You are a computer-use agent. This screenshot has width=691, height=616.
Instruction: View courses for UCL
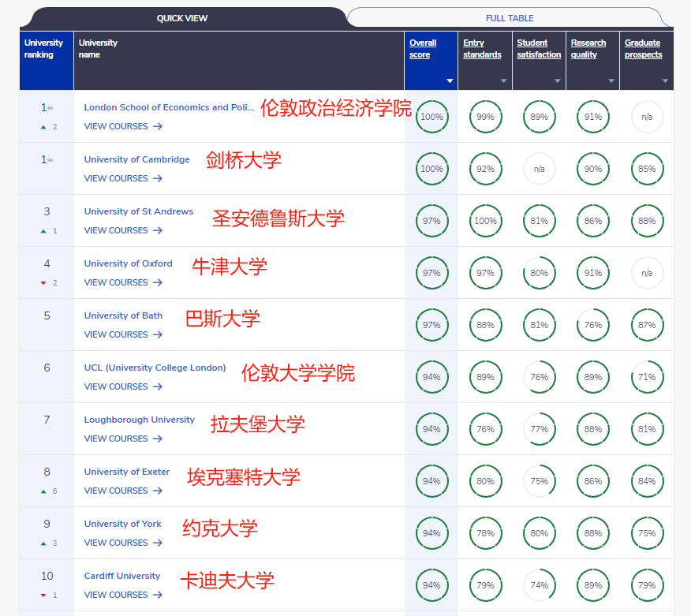click(123, 386)
